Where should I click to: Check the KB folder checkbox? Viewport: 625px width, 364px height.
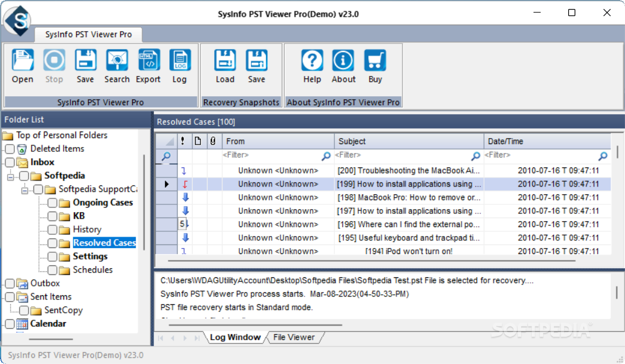[x=52, y=216]
